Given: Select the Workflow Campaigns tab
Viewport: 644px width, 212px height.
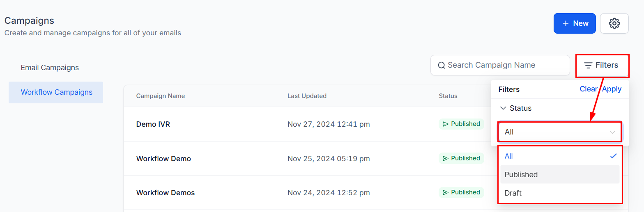Looking at the screenshot, I should tap(56, 92).
